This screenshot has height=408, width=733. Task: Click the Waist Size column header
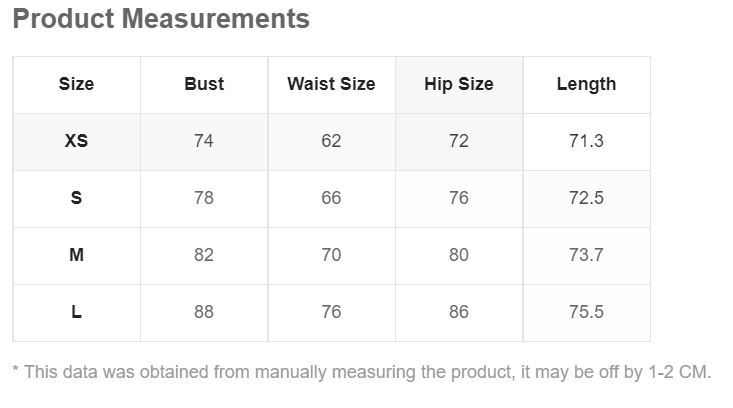(331, 84)
